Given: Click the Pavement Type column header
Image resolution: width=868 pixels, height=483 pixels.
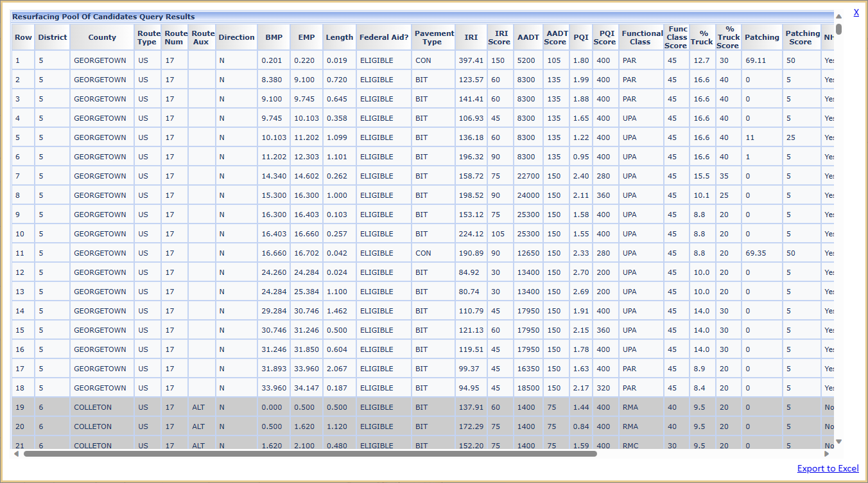Looking at the screenshot, I should 433,37.
